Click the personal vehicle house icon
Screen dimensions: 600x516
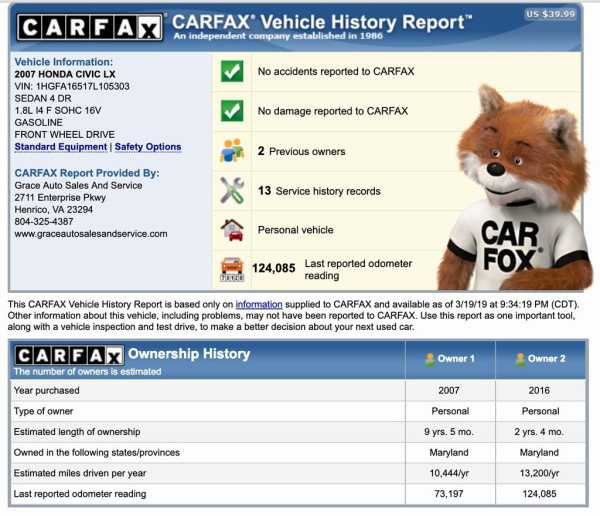(232, 230)
